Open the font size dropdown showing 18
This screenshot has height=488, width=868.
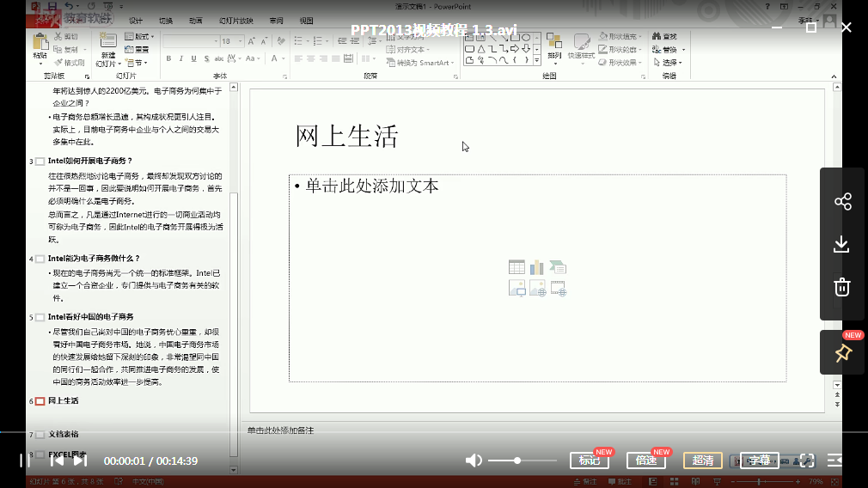[241, 41]
